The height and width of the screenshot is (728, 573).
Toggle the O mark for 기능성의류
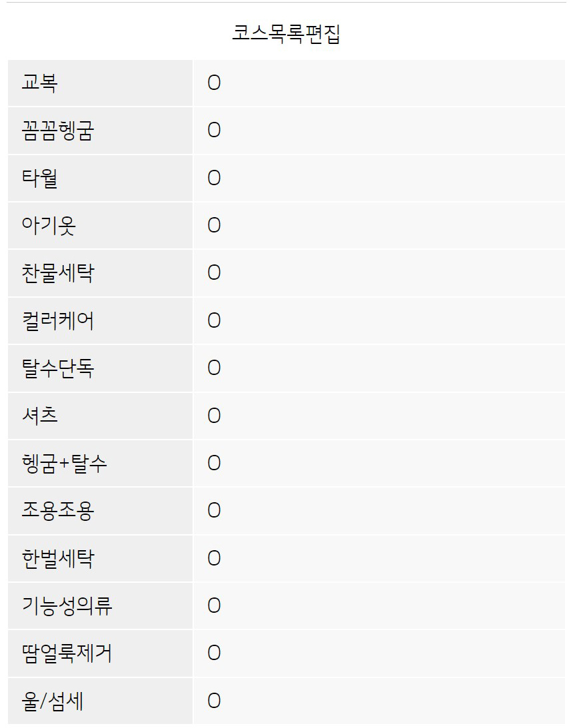pos(214,605)
